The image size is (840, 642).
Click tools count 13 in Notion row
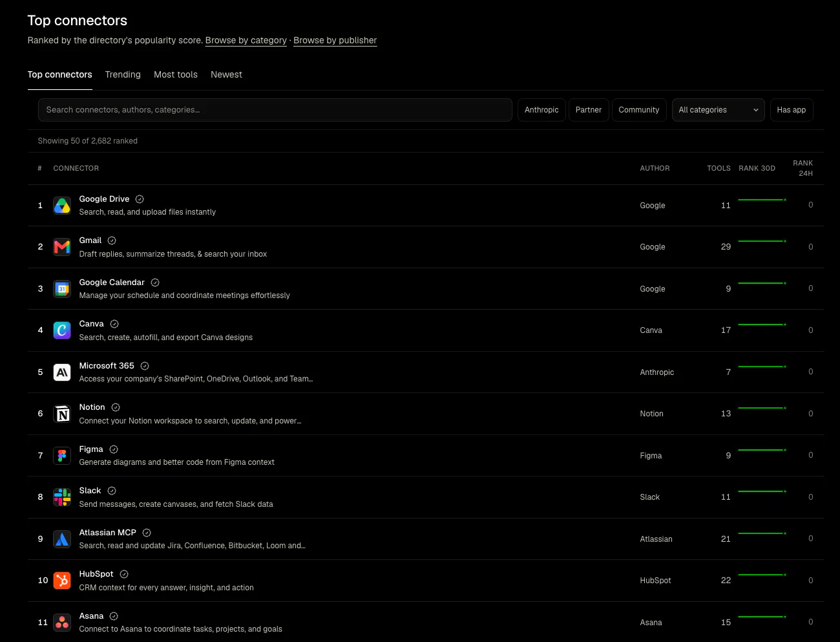[726, 414]
